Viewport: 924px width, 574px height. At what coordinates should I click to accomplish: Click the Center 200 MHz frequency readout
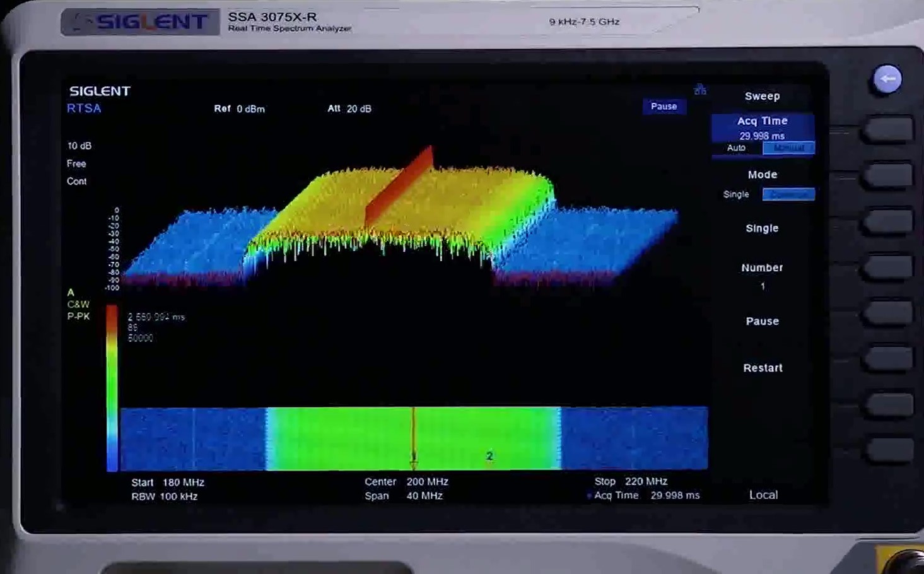click(x=406, y=482)
